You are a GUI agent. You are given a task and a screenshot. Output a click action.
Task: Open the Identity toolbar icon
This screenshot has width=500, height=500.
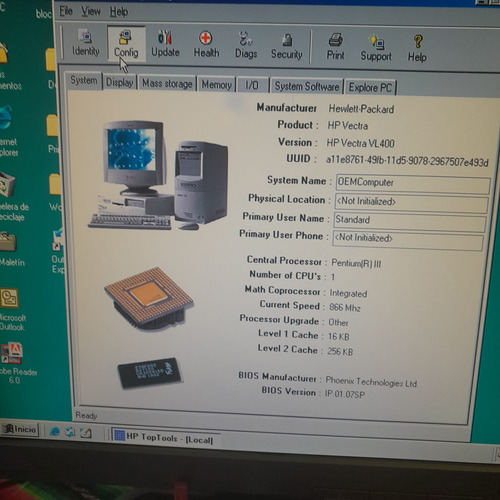point(86,43)
